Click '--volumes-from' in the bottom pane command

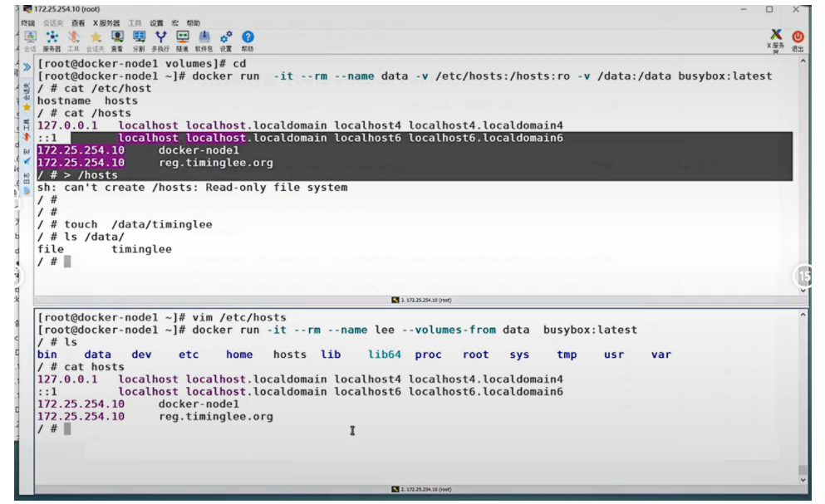coord(449,330)
